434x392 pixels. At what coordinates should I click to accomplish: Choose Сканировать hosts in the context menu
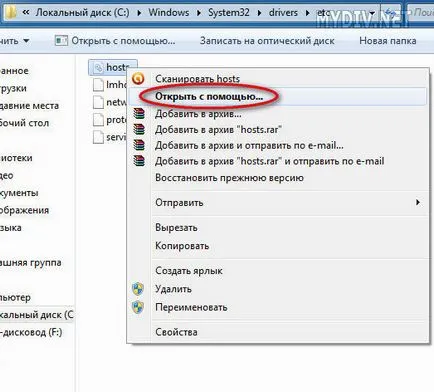[x=277, y=79]
